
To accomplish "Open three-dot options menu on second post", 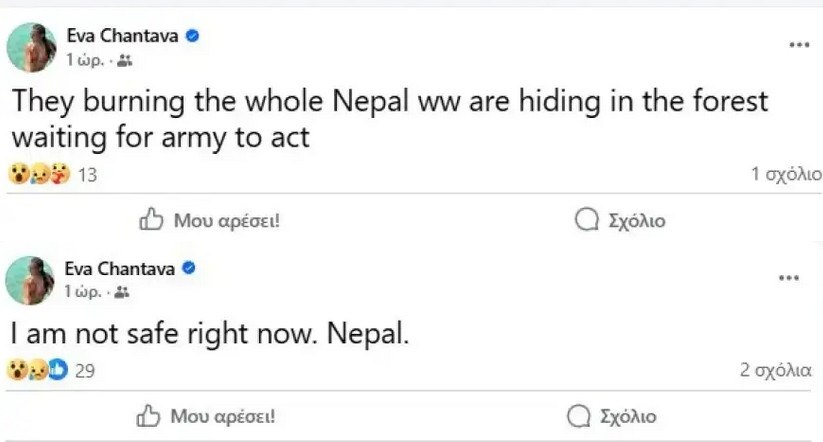I will tap(788, 277).
